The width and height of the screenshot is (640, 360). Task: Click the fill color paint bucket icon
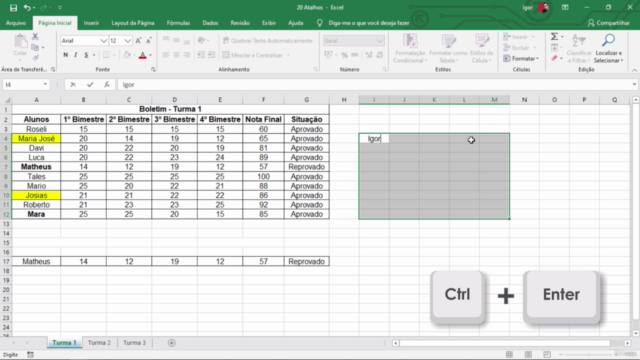pyautogui.click(x=127, y=55)
